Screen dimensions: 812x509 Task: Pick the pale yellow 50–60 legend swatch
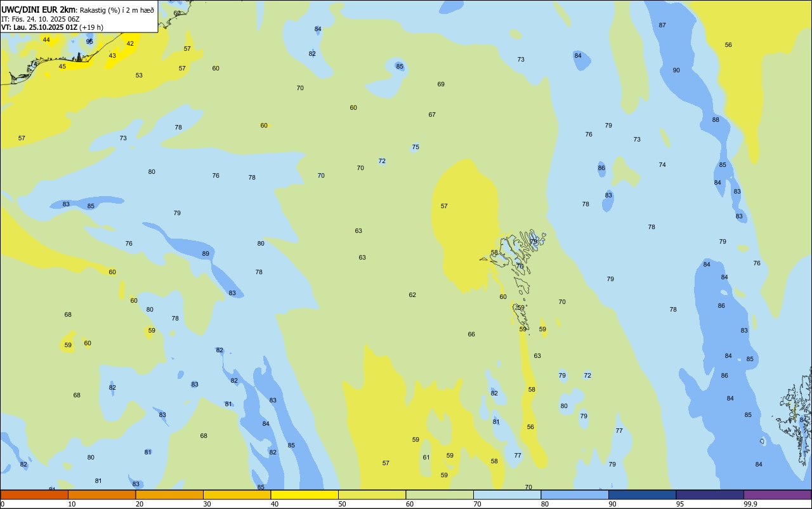(x=372, y=494)
